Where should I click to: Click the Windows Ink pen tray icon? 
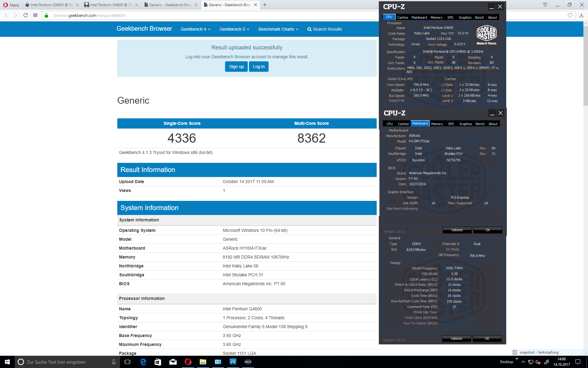(546, 362)
